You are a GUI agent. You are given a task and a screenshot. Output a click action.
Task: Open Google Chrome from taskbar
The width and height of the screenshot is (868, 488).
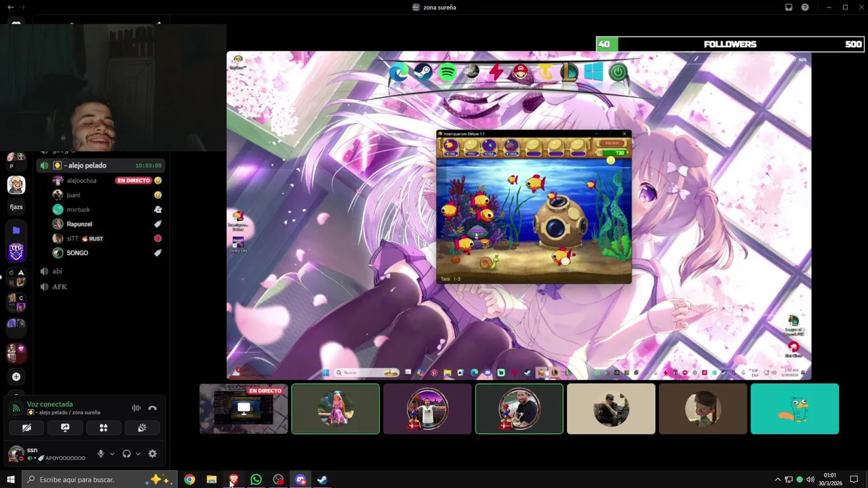pyautogui.click(x=189, y=480)
